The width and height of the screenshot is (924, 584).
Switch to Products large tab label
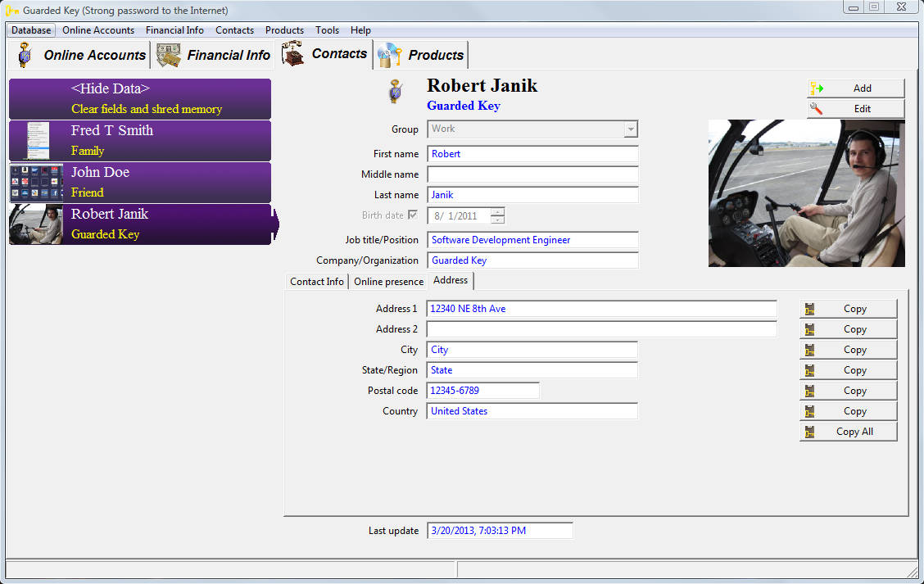tap(436, 55)
